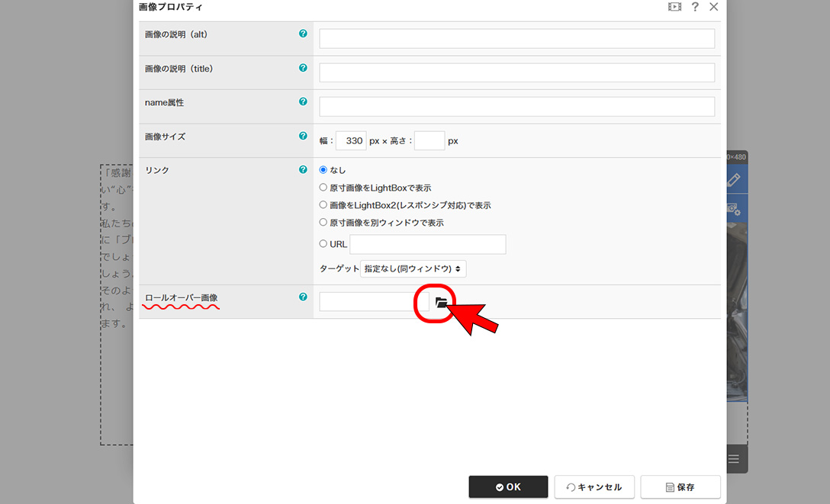Screen dimensions: 830x504
Task: Select the なし link radio option
Action: (323, 170)
